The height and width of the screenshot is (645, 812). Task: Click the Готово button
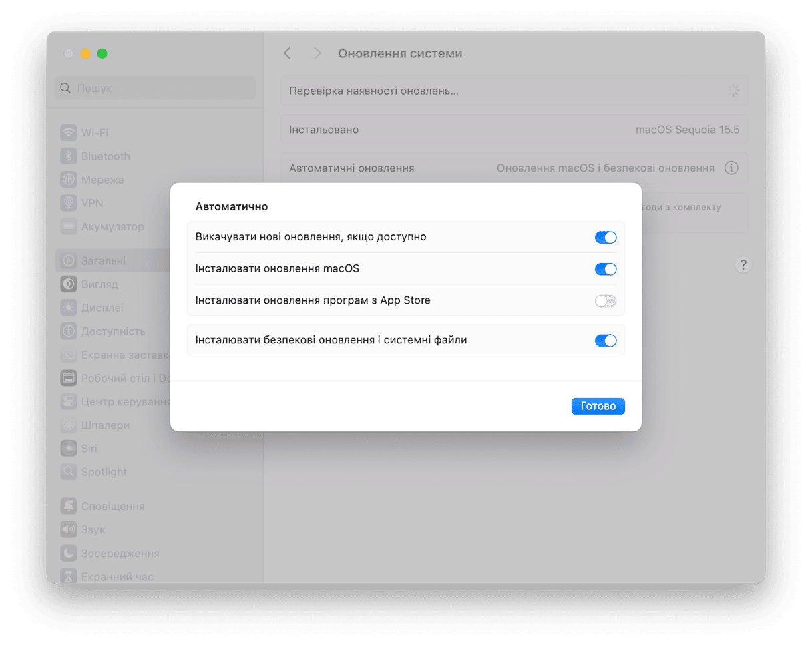(598, 406)
